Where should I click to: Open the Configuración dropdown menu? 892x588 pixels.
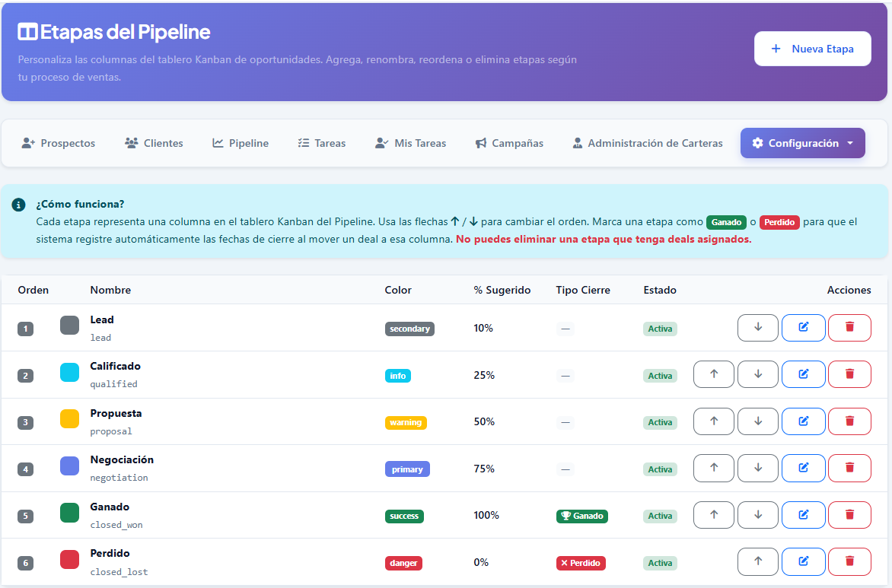tap(802, 143)
